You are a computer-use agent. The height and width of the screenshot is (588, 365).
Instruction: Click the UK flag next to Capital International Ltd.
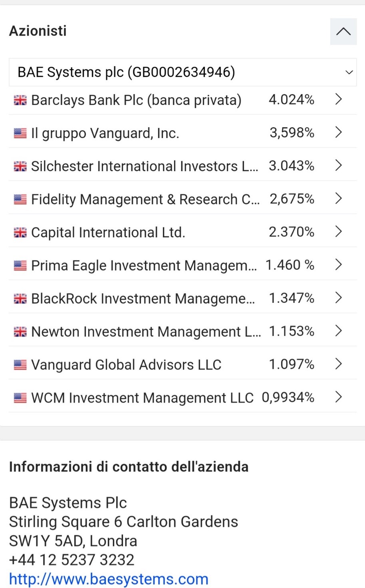20,232
